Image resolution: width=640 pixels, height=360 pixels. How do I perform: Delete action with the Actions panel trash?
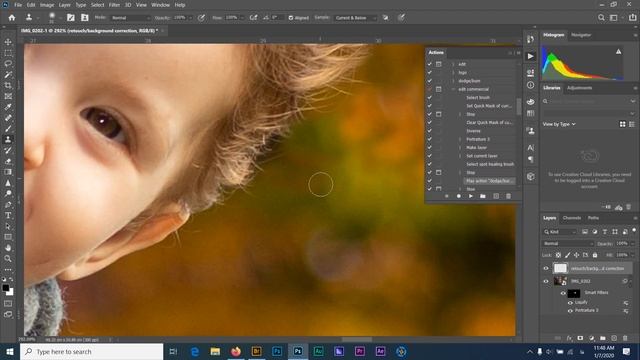pos(508,196)
